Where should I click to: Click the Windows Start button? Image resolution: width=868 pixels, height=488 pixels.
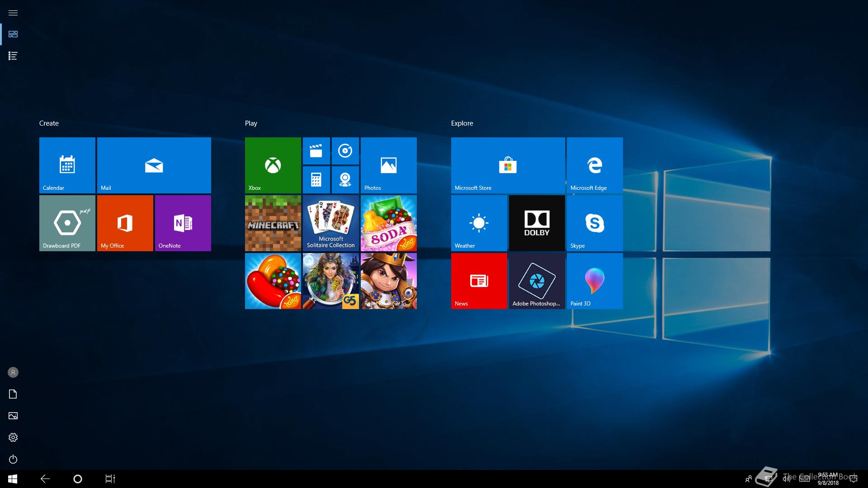click(x=13, y=479)
